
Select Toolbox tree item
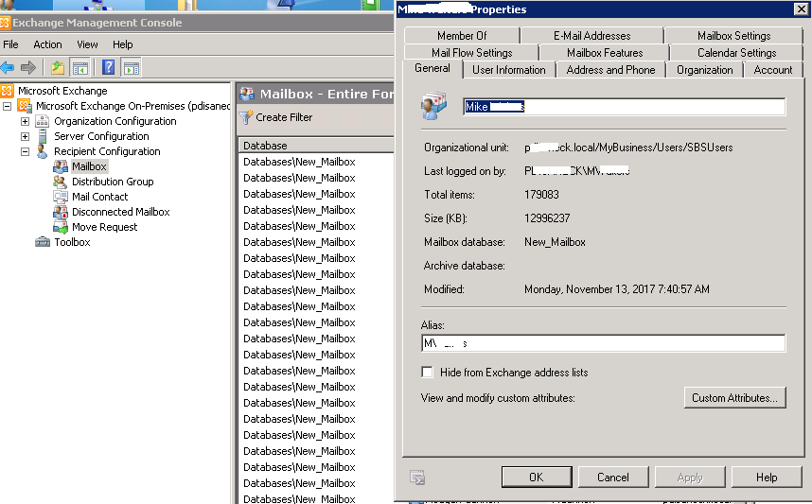(72, 242)
